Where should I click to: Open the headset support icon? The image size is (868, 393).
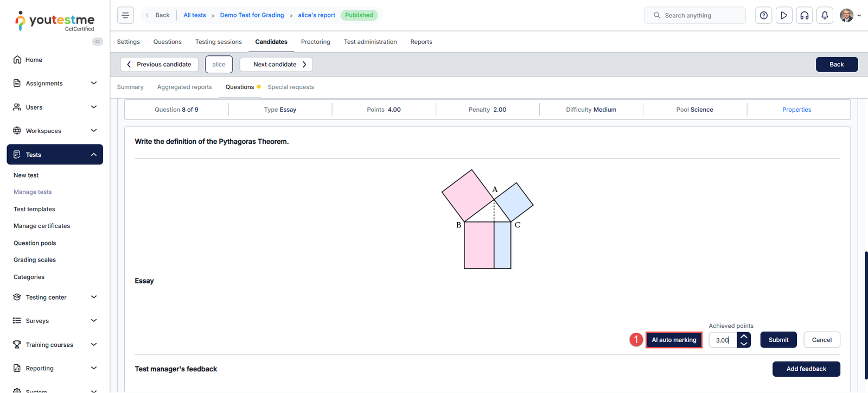tap(805, 15)
